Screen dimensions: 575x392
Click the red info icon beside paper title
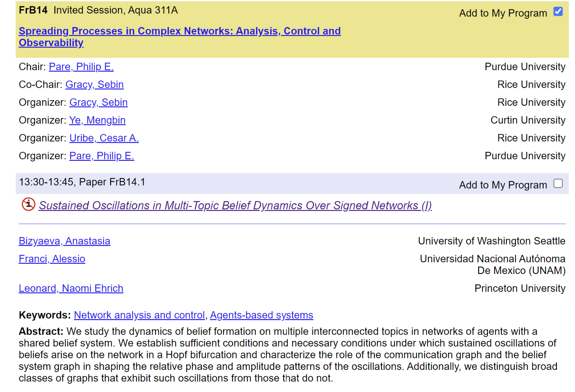[x=28, y=204]
